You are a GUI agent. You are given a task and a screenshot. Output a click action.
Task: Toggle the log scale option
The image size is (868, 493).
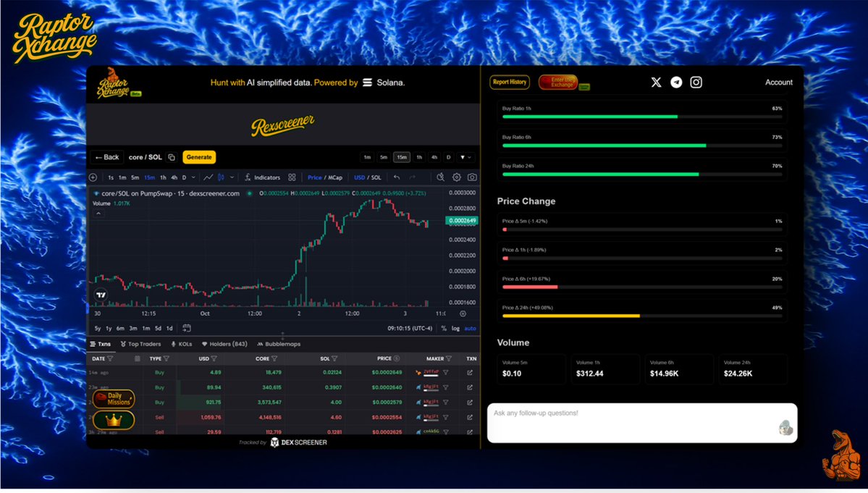pyautogui.click(x=455, y=328)
